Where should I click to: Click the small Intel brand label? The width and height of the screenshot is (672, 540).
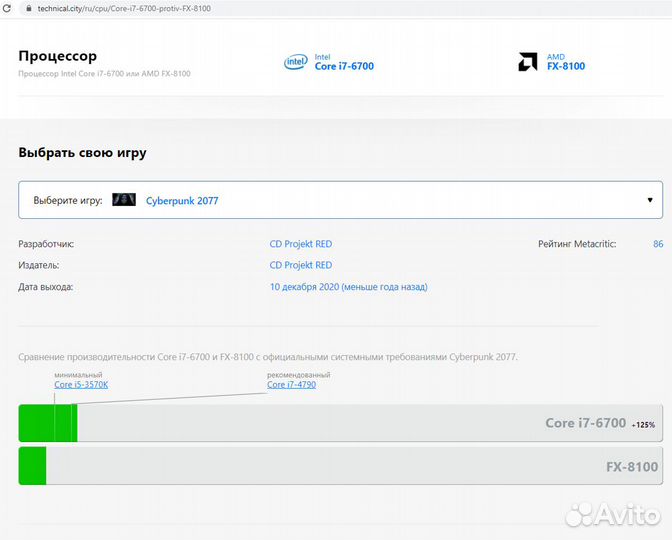coord(322,57)
